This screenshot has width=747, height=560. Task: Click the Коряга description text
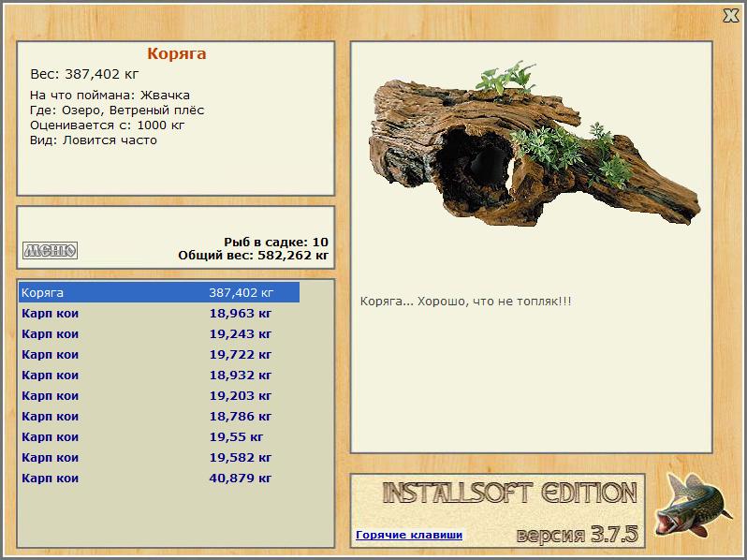click(465, 302)
